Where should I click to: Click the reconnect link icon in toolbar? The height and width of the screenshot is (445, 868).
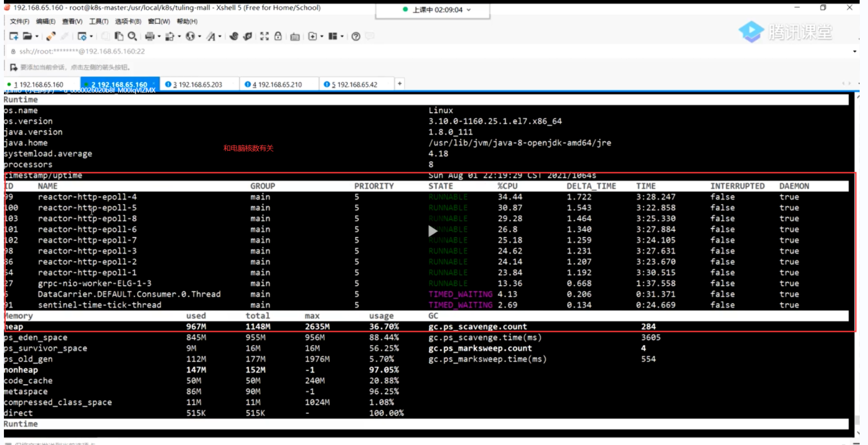pyautogui.click(x=51, y=36)
